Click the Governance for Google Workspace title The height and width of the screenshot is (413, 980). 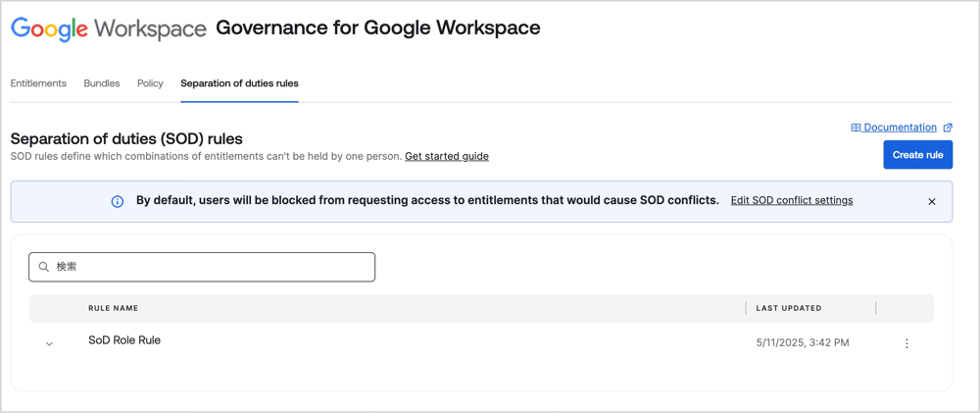[x=378, y=27]
